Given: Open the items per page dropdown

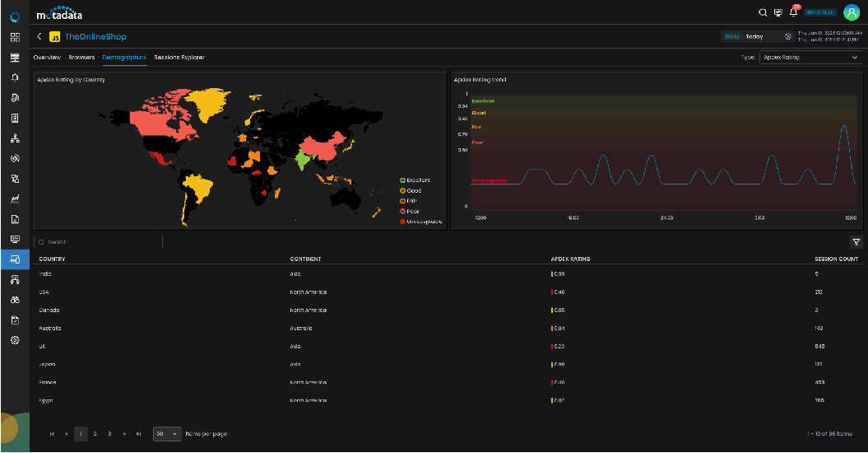Looking at the screenshot, I should click(x=167, y=433).
